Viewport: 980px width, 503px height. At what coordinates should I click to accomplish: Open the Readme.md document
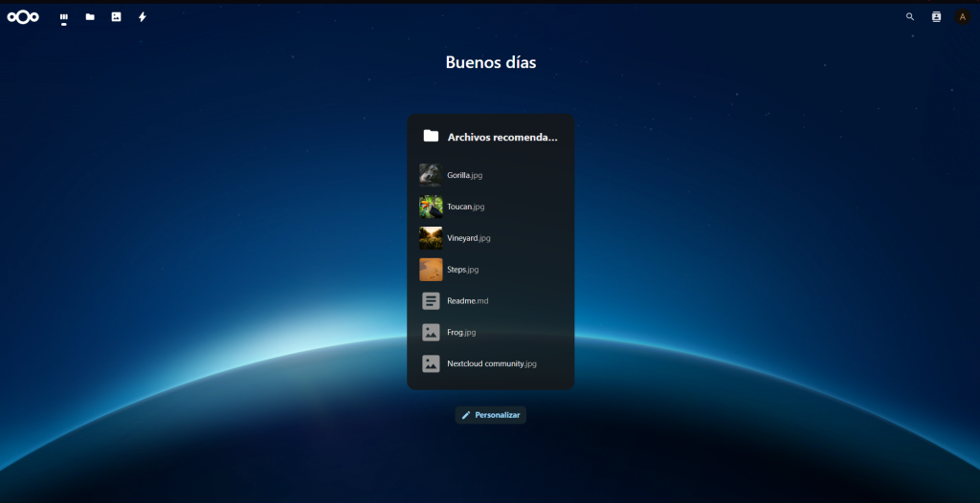point(468,301)
